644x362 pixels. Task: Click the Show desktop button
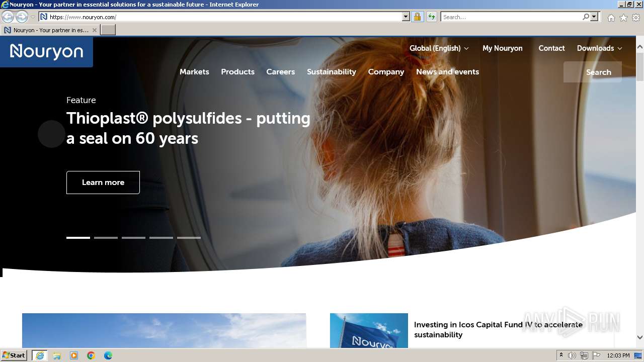tap(638, 355)
